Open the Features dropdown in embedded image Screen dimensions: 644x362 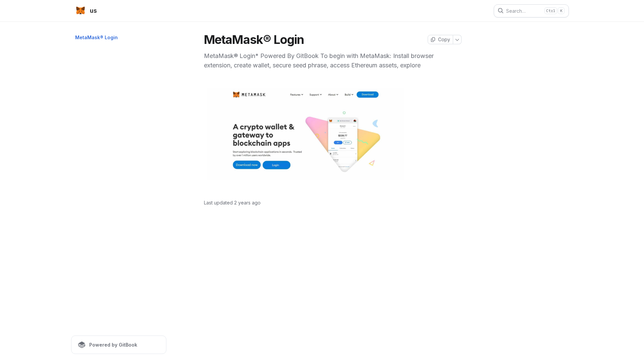pos(297,95)
